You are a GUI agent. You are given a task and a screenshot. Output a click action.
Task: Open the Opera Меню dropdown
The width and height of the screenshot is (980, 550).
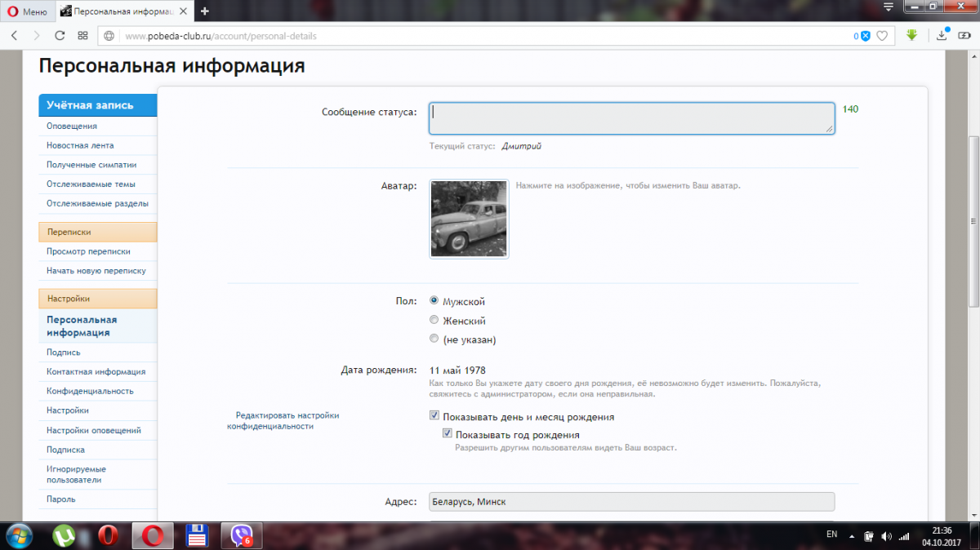(x=27, y=11)
